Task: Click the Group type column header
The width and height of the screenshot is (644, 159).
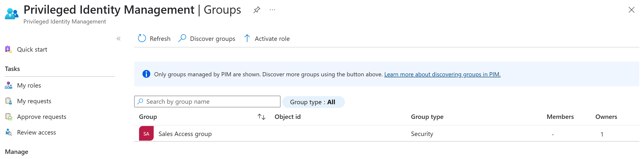Action: coord(427,117)
